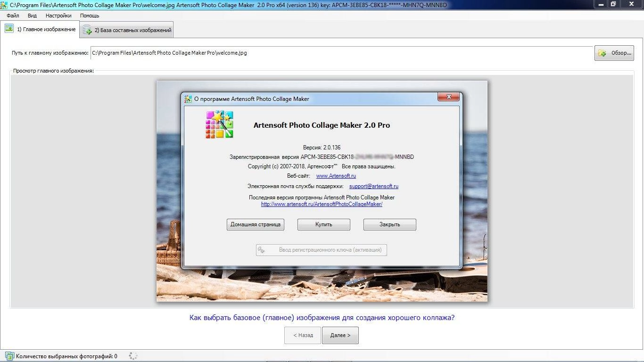Close the About dialog with red X

448,97
